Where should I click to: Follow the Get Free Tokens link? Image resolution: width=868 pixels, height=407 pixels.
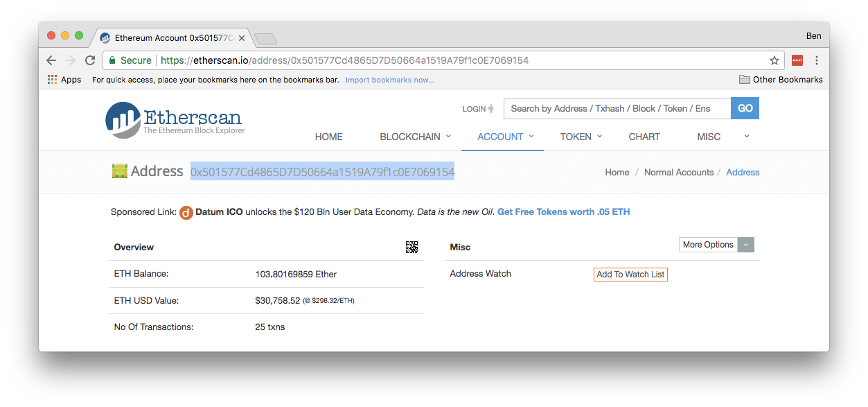pyautogui.click(x=563, y=212)
